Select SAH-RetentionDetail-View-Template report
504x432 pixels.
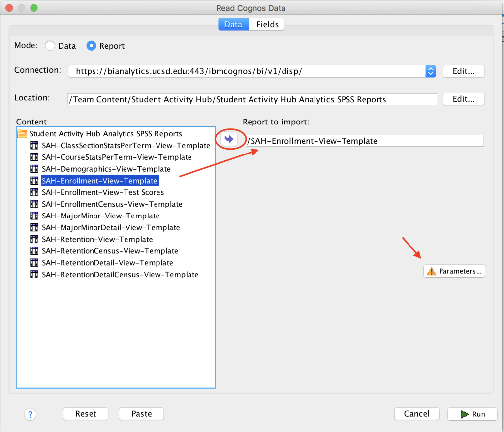click(x=107, y=263)
